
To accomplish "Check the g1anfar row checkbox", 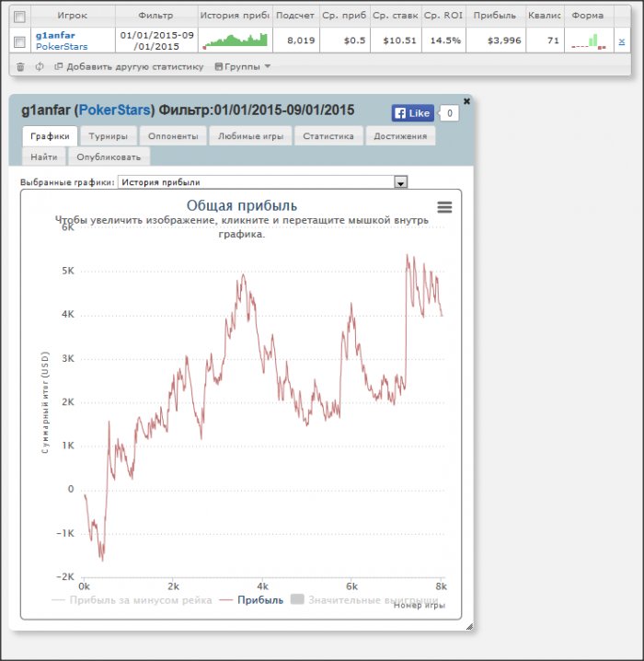I will click(x=19, y=41).
